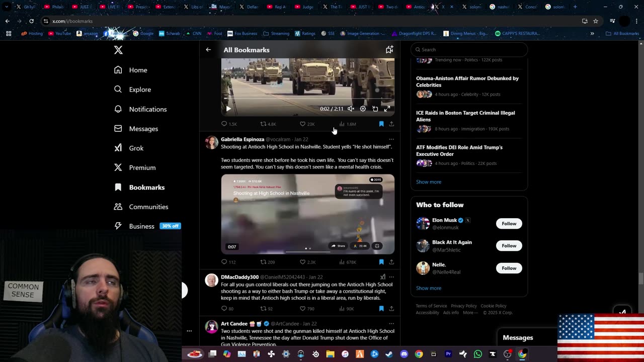Open Gabriella Espinoza's profile avatar
The width and height of the screenshot is (644, 362).
(x=212, y=142)
